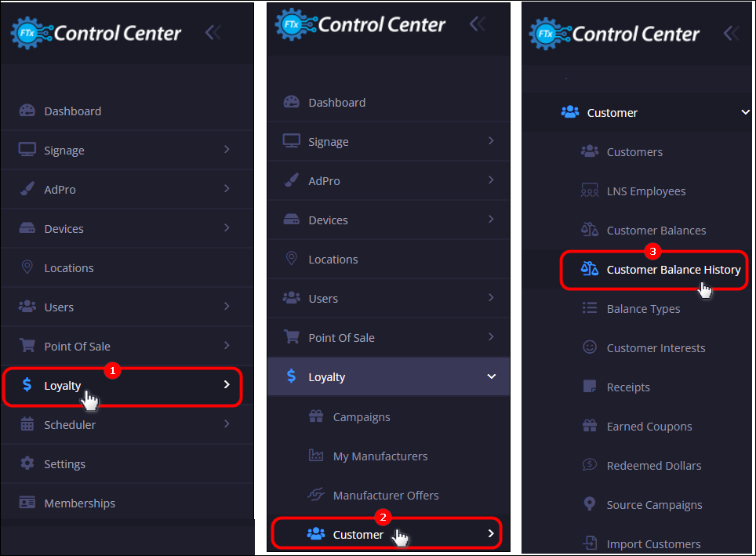Collapse the left sidebar with double-chevron
Image resolution: width=756 pixels, height=556 pixels.
coord(213,33)
